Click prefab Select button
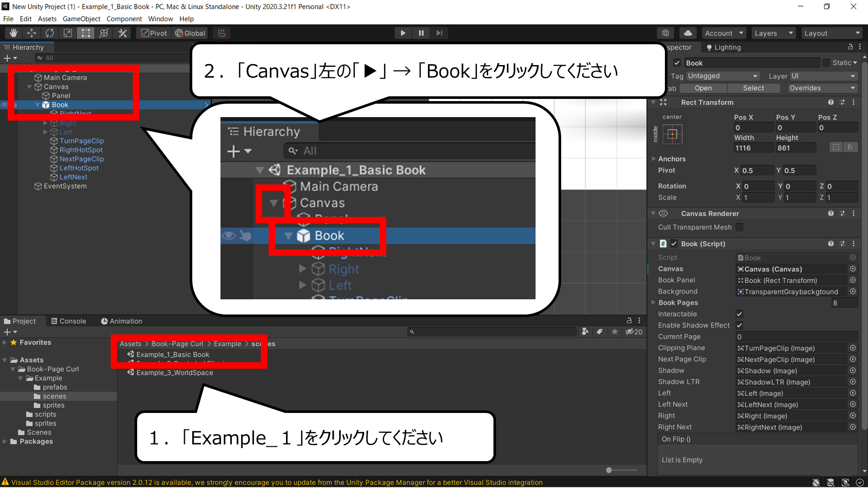This screenshot has height=488, width=868. (x=753, y=88)
